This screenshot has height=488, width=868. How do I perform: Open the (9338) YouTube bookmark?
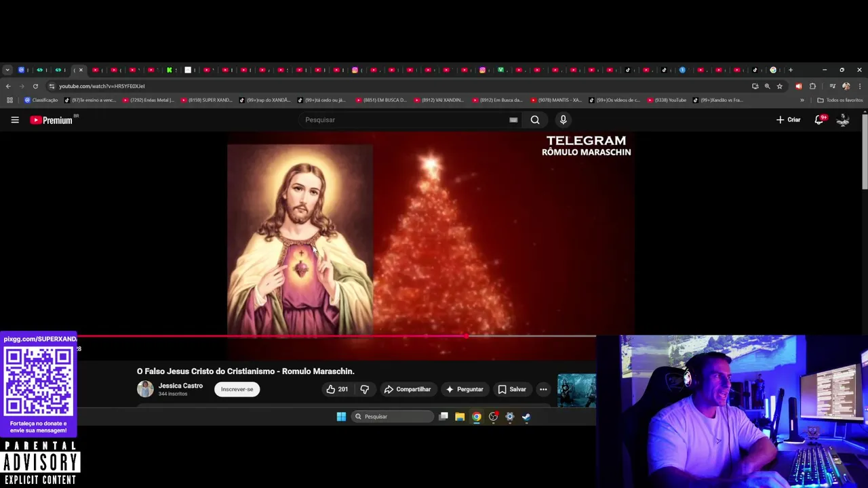point(667,100)
